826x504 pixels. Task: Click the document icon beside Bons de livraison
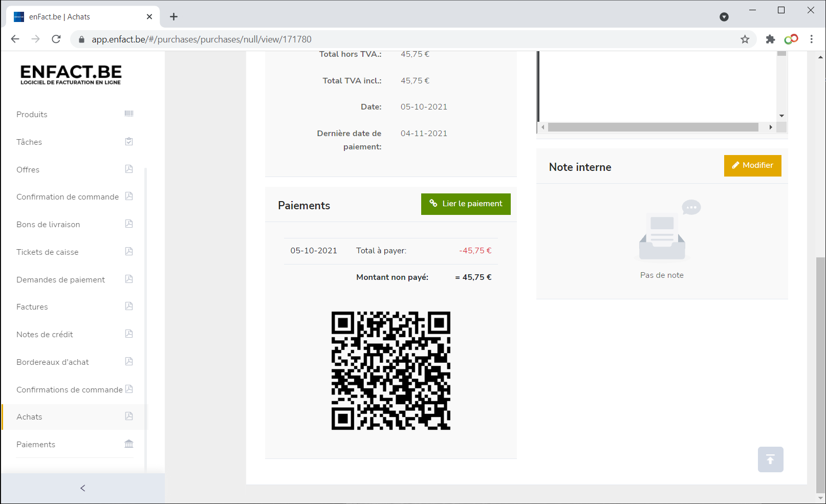click(x=129, y=224)
